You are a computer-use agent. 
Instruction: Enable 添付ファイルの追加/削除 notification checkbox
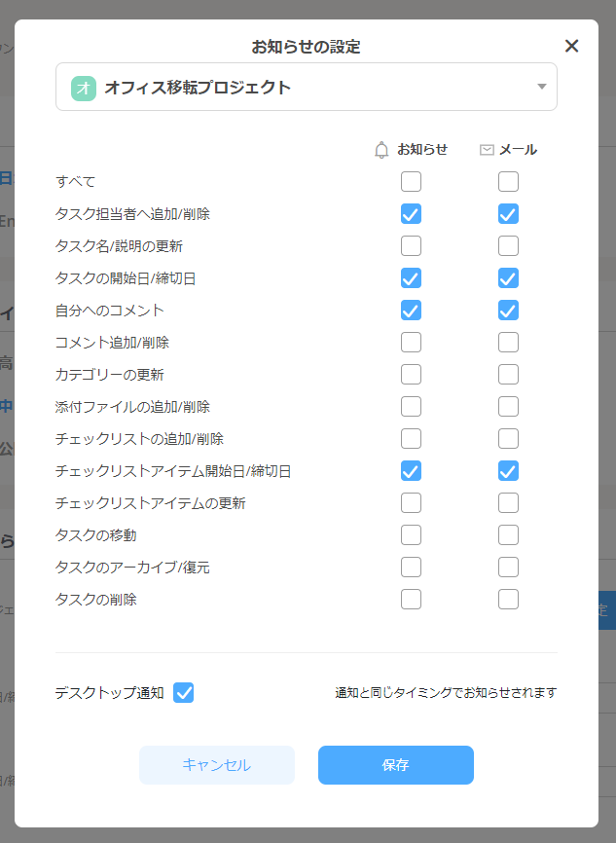tap(411, 406)
